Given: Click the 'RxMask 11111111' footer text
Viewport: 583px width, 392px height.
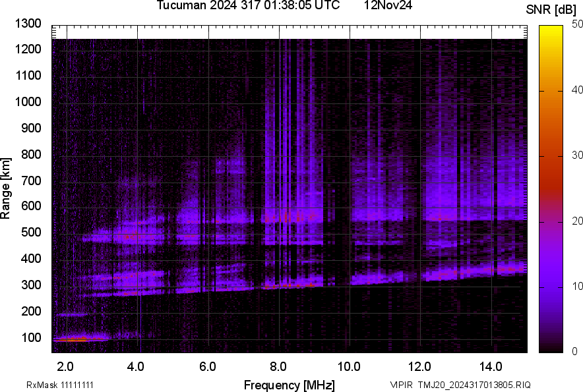Looking at the screenshot, I should (60, 385).
